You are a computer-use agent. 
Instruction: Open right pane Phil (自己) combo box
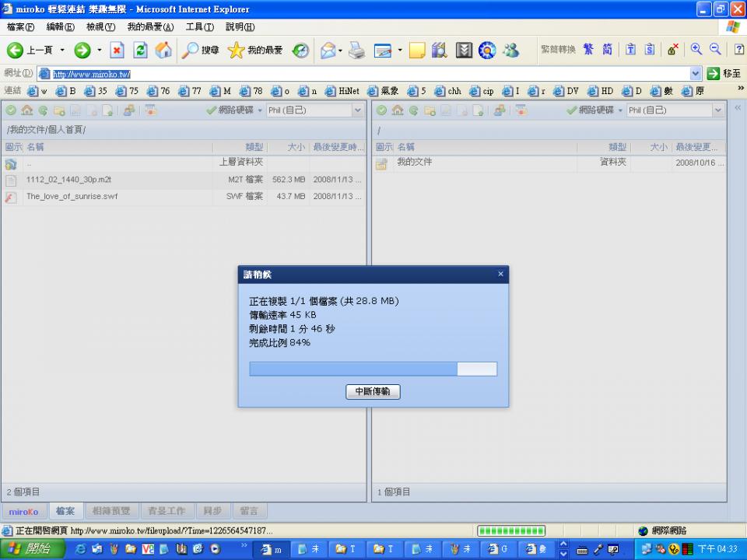pyautogui.click(x=675, y=110)
